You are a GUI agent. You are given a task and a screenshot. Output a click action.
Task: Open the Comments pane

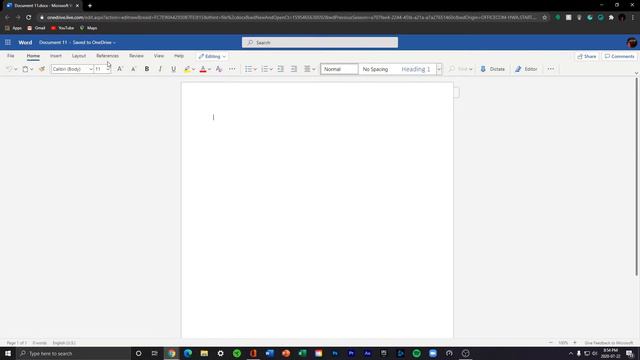click(619, 56)
